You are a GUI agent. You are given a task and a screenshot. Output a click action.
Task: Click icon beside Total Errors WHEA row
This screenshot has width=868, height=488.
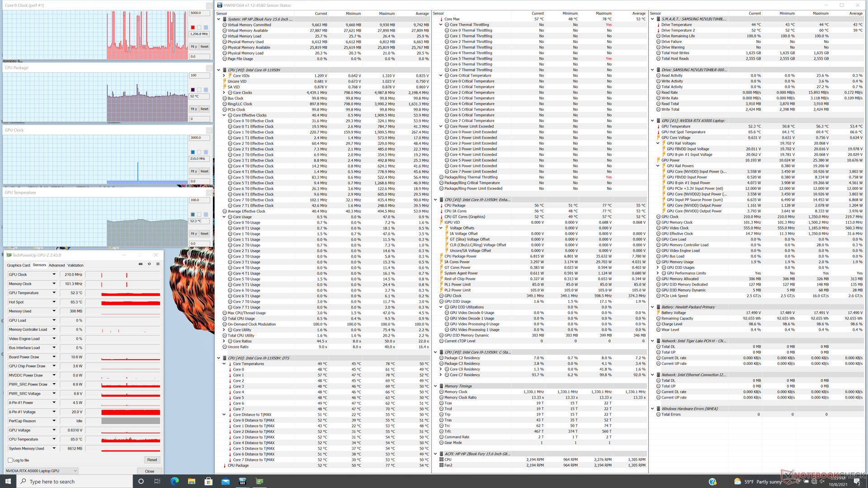(658, 414)
